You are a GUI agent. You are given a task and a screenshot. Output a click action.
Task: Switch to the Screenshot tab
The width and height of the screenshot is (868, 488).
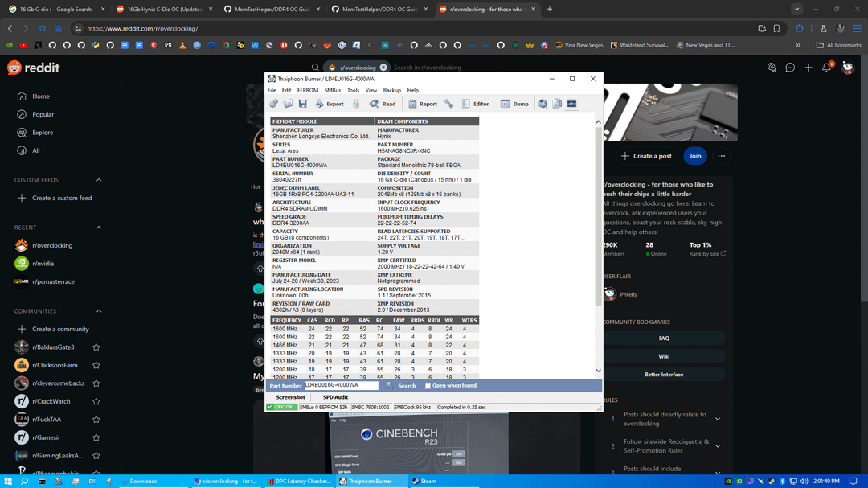pos(291,397)
